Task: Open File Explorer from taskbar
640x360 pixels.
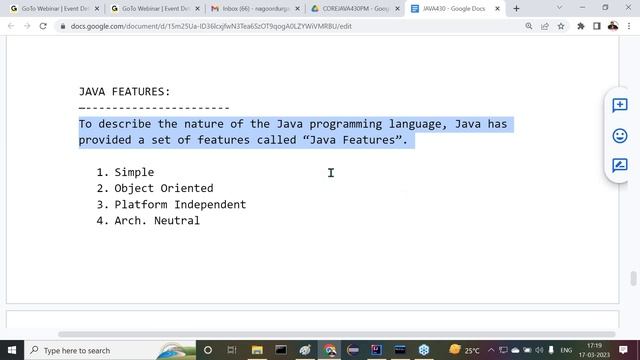Action: [x=257, y=350]
